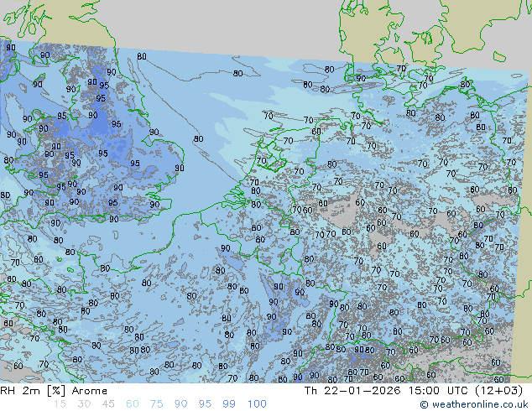This screenshot has height=411, width=532.
Task: Click legend value 30
Action: pyautogui.click(x=84, y=404)
